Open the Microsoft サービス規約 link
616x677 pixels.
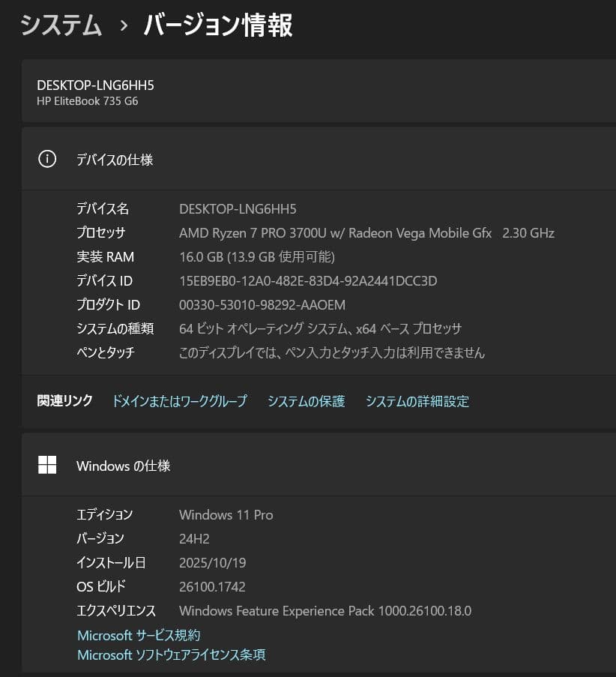pos(138,635)
